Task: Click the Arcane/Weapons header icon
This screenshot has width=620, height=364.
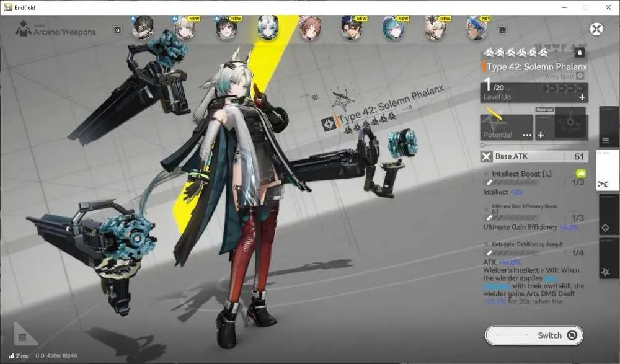Action: 24,29
